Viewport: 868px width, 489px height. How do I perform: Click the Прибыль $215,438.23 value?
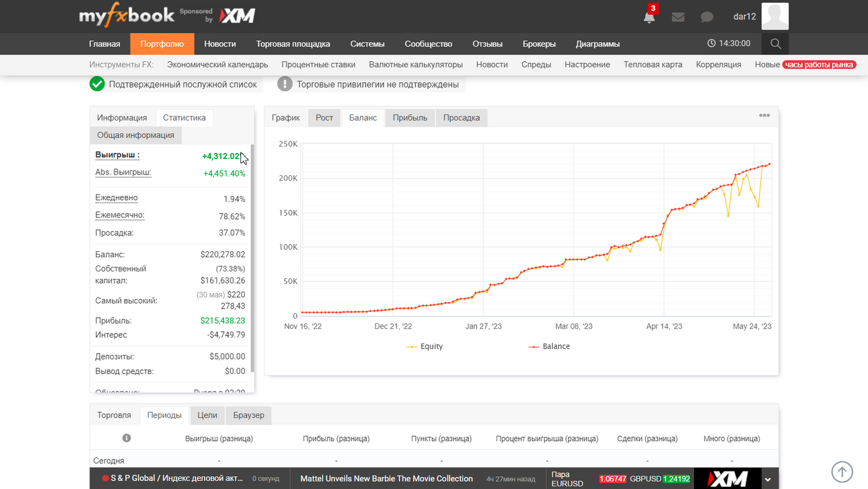coord(223,321)
